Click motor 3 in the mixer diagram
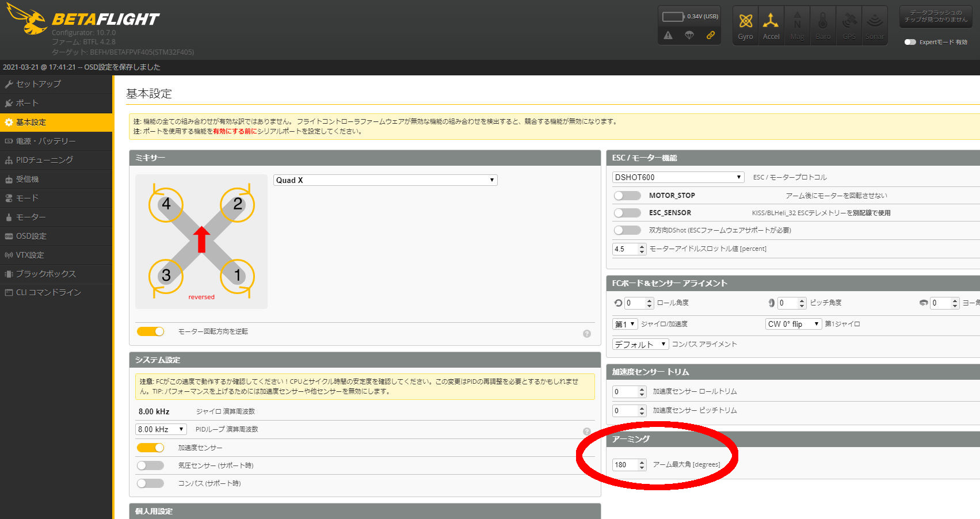This screenshot has width=980, height=519. click(166, 276)
